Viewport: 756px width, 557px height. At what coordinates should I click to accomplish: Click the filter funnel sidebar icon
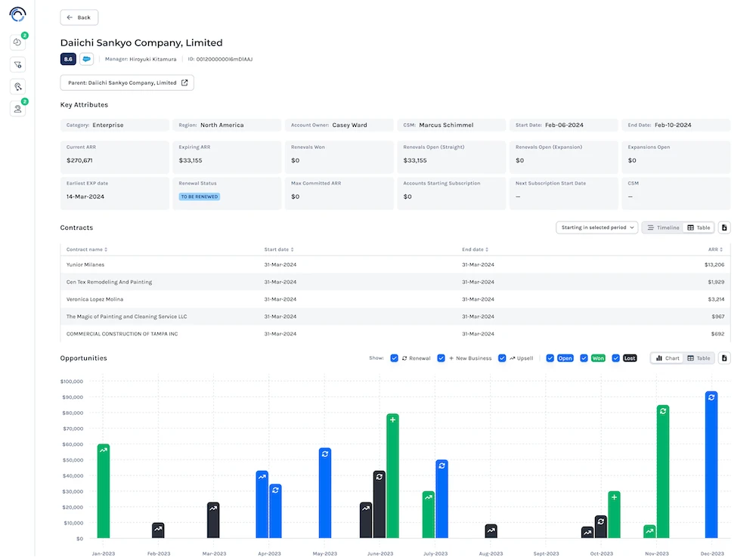click(17, 65)
